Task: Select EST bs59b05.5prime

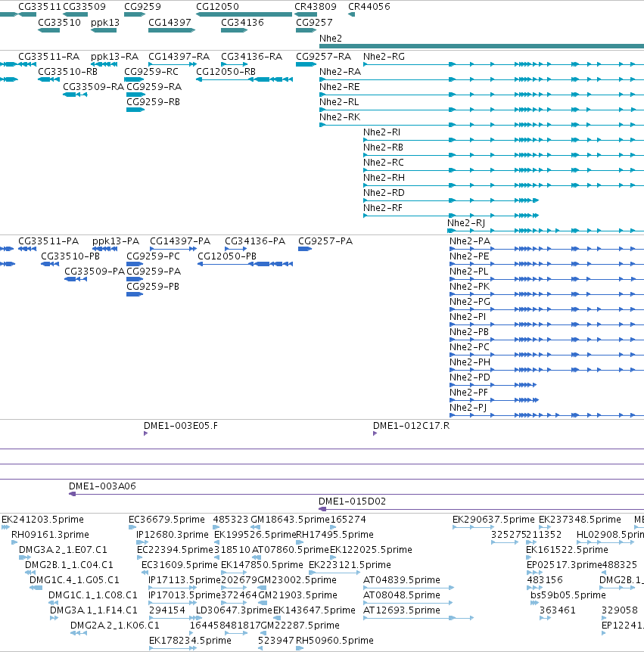Action: point(568,595)
